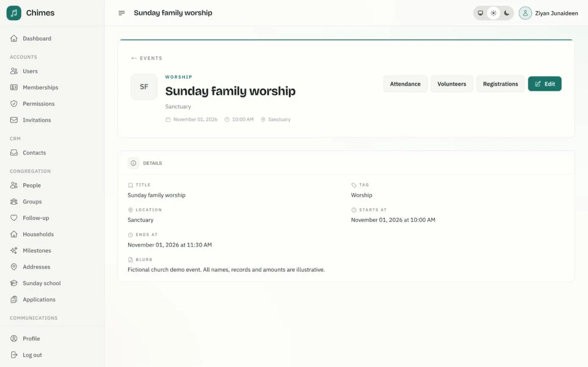Click the People icon in sidebar
Image resolution: width=588 pixels, height=367 pixels.
pyautogui.click(x=14, y=185)
